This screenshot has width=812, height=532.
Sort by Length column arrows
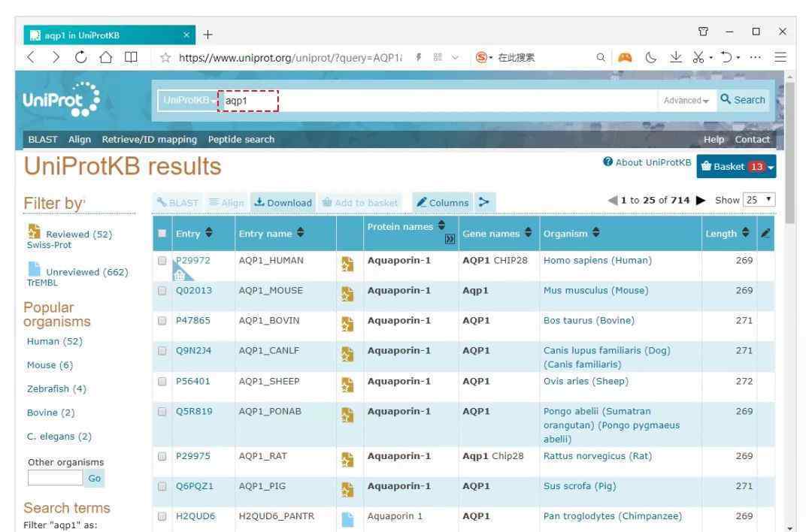(745, 232)
